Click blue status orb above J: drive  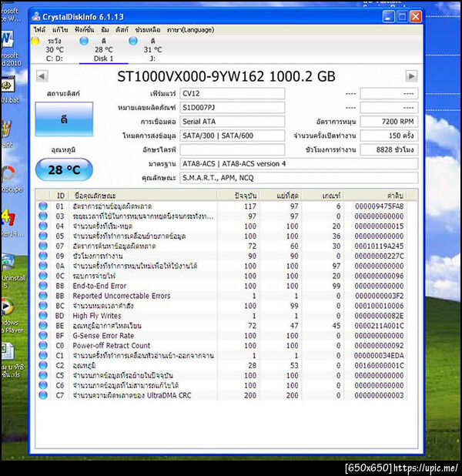[x=133, y=41]
